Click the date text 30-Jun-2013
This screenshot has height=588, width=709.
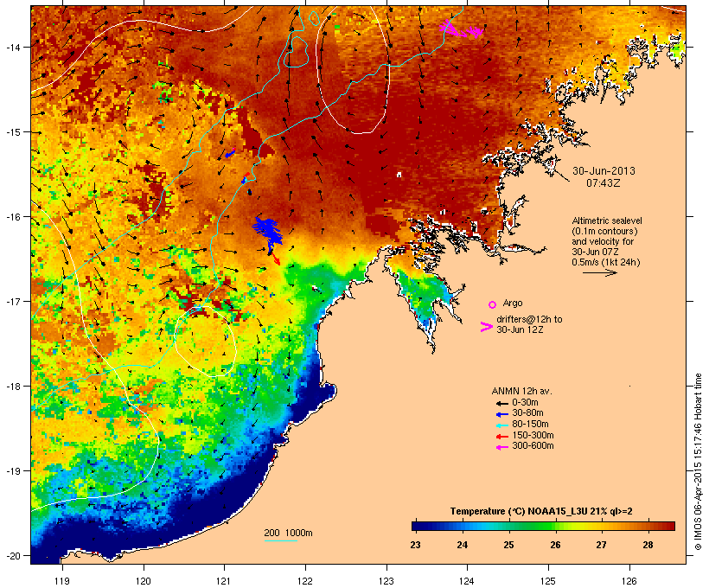604,171
